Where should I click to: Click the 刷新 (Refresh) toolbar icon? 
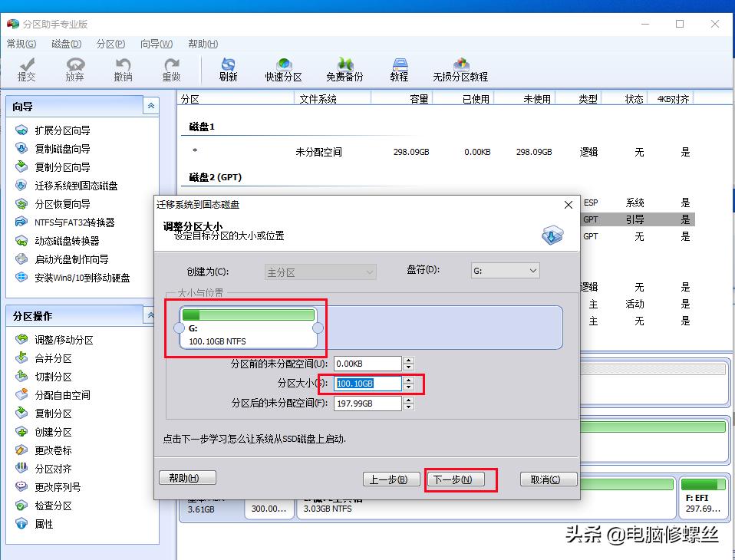click(x=229, y=69)
